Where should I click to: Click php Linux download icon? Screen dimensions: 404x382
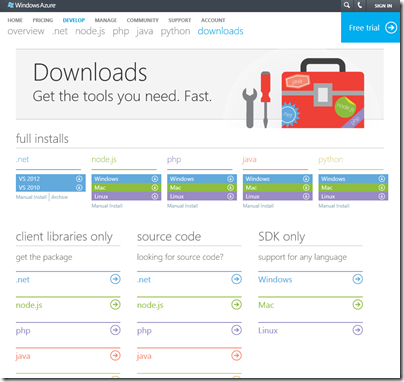coord(230,196)
